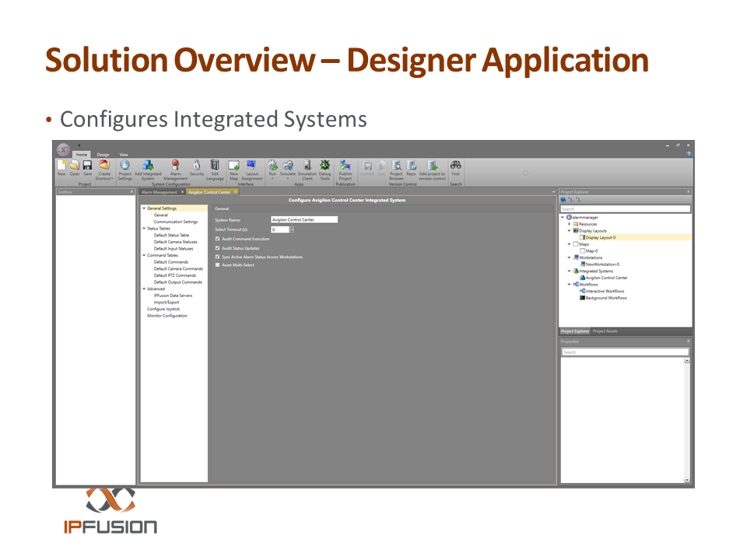The height and width of the screenshot is (560, 747).
Task: Collapse Command Tables tree node
Action: tap(144, 255)
